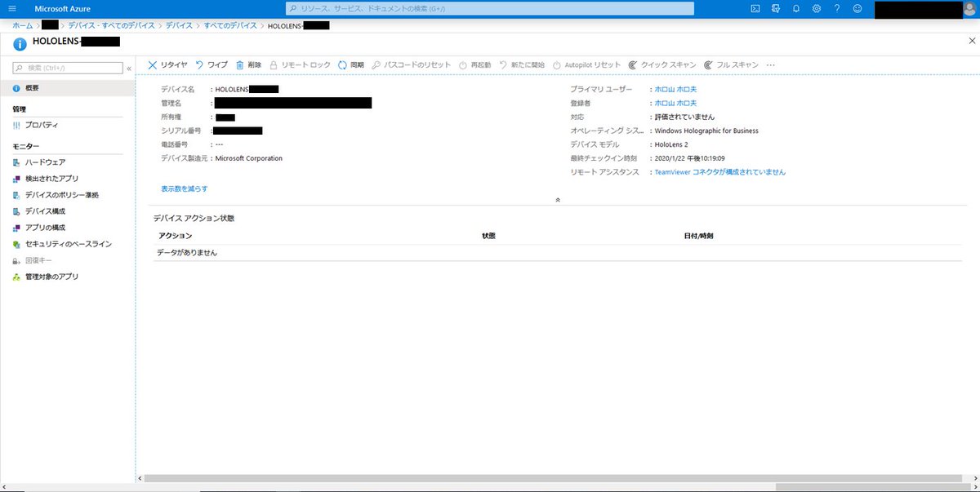Screen dimensions: 980x492
Task: Click the 再起動 (Restart) action
Action: click(475, 64)
